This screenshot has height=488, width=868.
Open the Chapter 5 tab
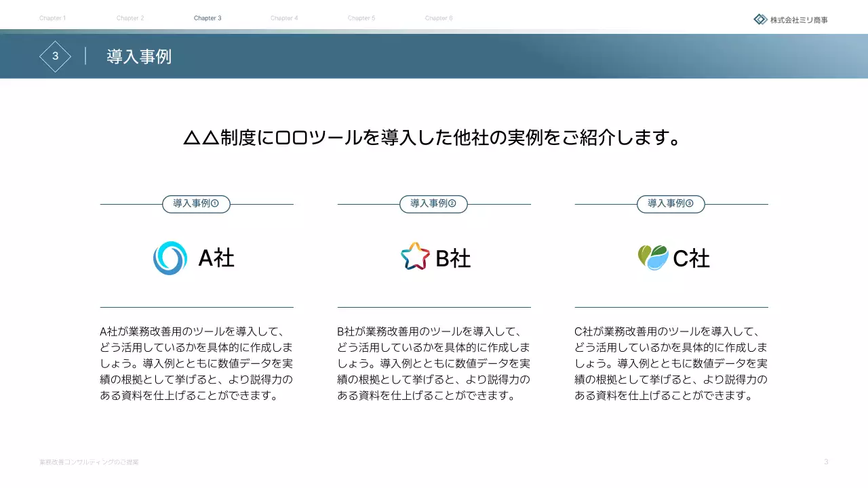[361, 18]
